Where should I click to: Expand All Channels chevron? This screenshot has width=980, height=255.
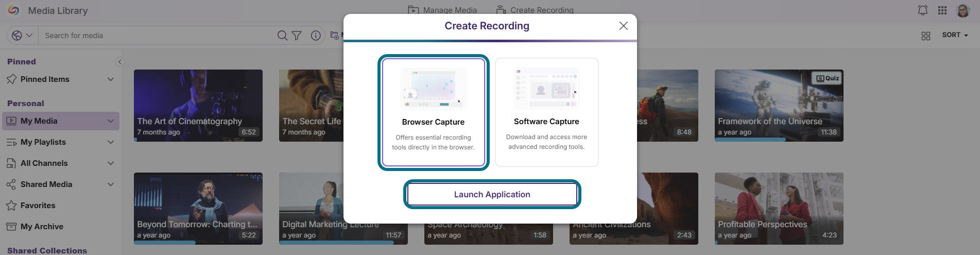[110, 163]
